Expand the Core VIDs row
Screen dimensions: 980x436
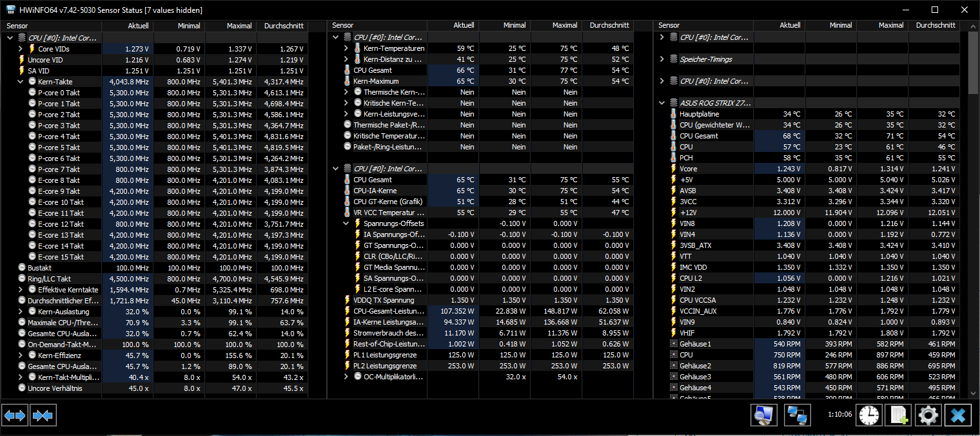(21, 49)
